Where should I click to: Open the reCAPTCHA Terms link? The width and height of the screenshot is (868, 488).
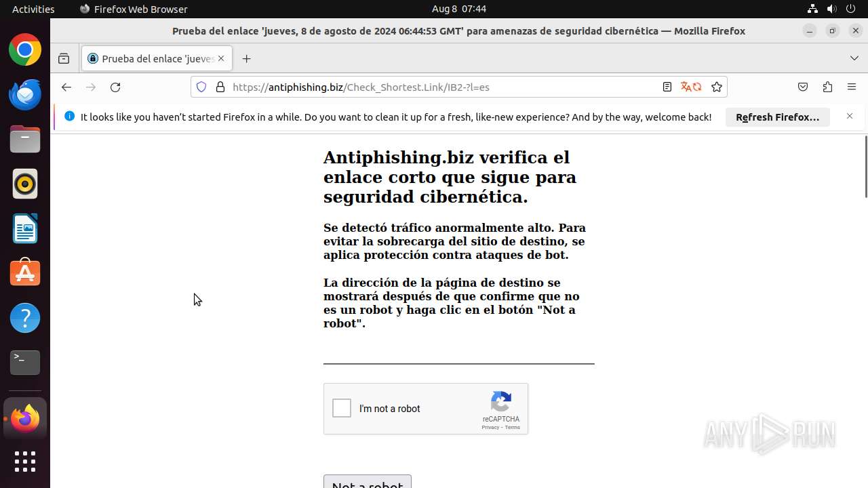click(x=513, y=428)
